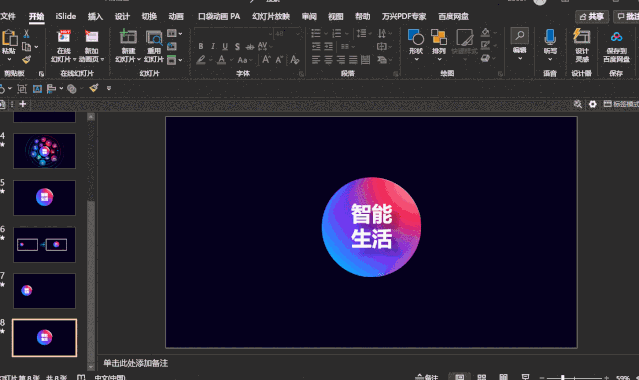The height and width of the screenshot is (380, 639).
Task: Click the Increase Indent icon
Action: (328, 46)
